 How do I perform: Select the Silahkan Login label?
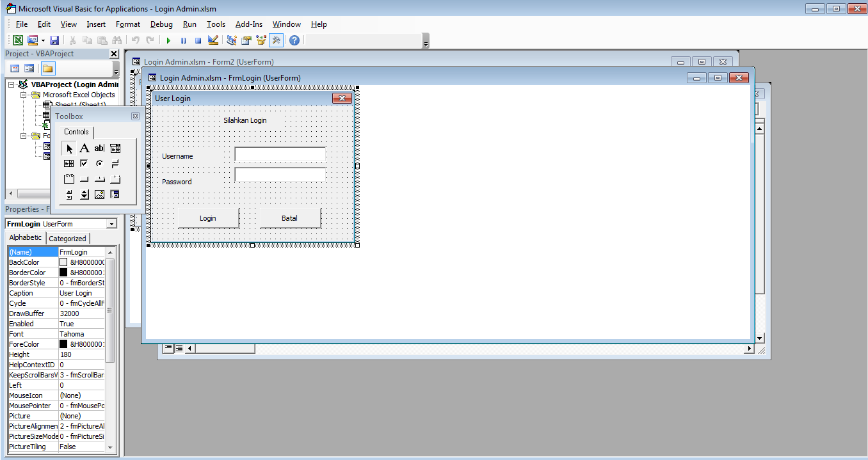245,120
